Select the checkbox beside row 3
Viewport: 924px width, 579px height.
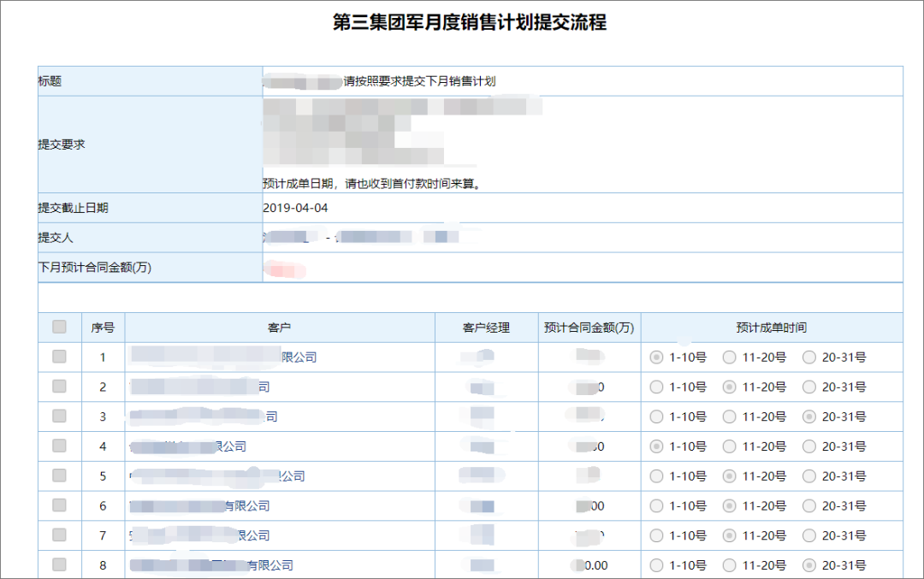pos(59,416)
